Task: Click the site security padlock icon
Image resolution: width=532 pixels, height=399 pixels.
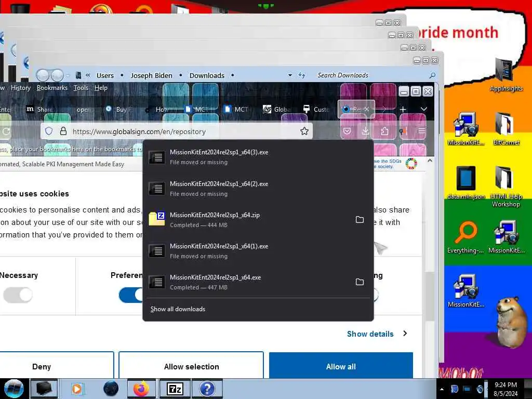Action: [63, 131]
